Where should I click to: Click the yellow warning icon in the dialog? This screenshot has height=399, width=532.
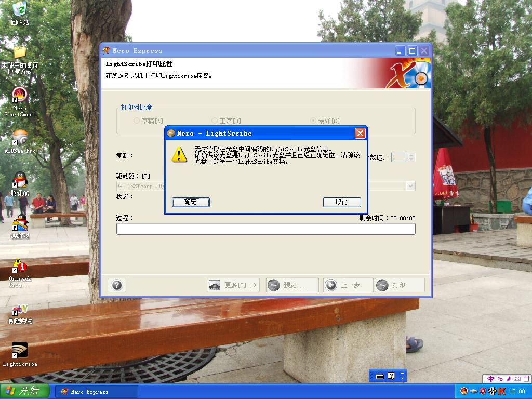tap(179, 155)
